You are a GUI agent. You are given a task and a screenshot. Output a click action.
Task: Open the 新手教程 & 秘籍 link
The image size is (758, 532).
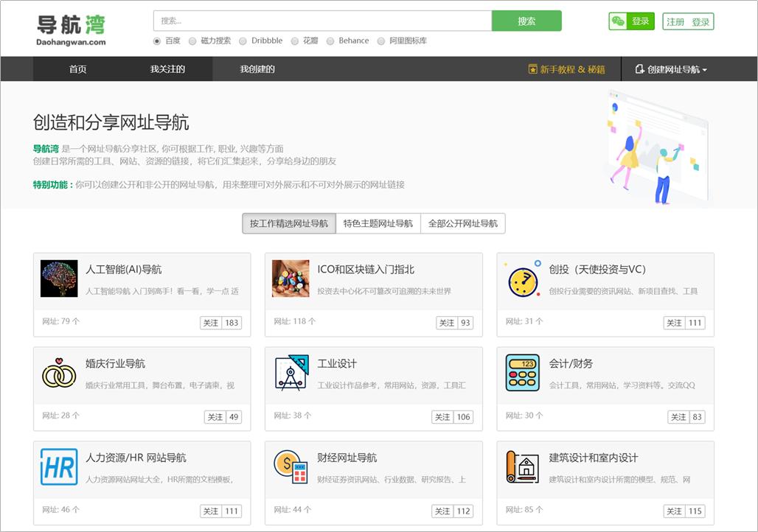(566, 69)
